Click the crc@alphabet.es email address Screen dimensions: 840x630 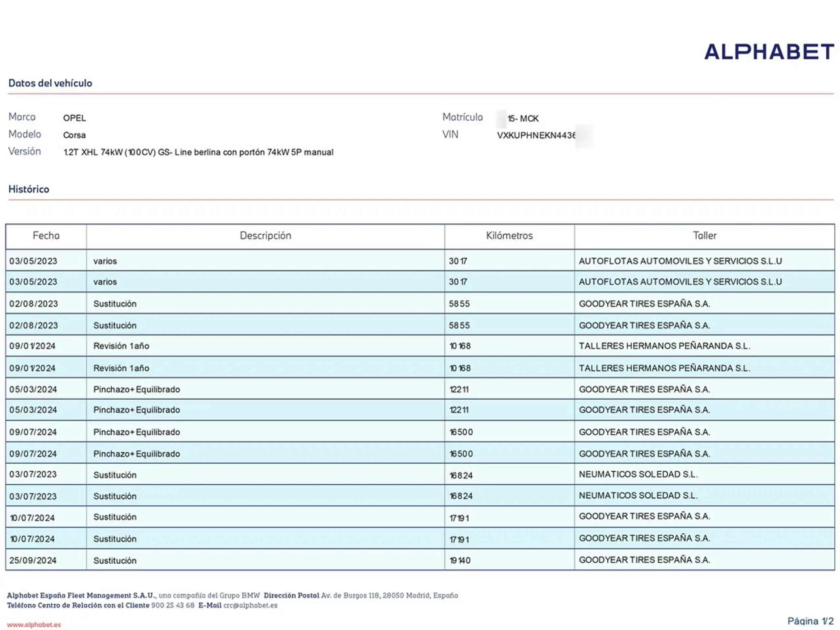(250, 605)
